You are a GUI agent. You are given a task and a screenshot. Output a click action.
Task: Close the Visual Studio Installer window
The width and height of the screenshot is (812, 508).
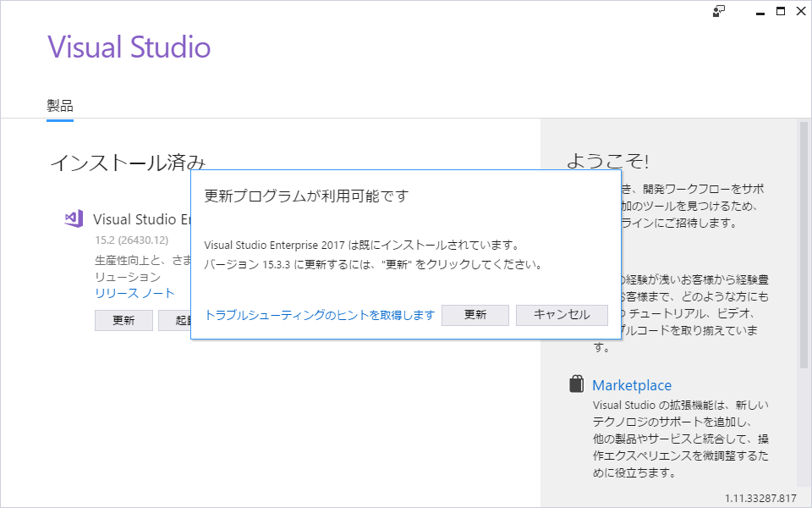click(x=801, y=11)
